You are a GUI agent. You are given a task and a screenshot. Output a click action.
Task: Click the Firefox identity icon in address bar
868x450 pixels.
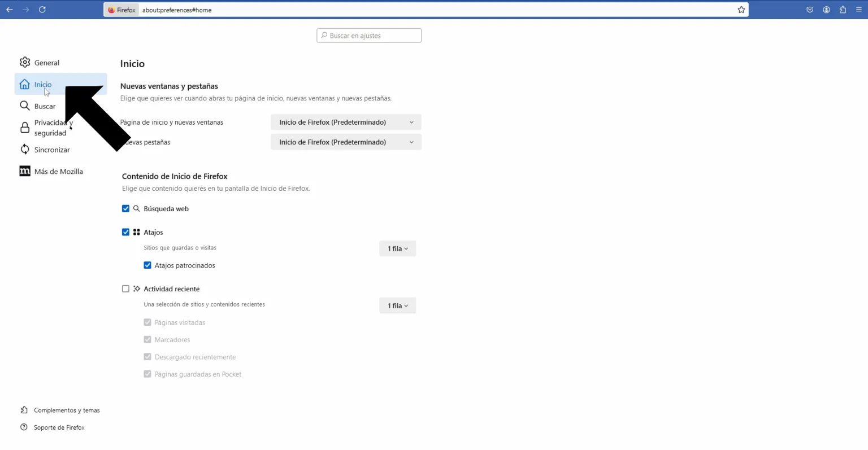(111, 10)
